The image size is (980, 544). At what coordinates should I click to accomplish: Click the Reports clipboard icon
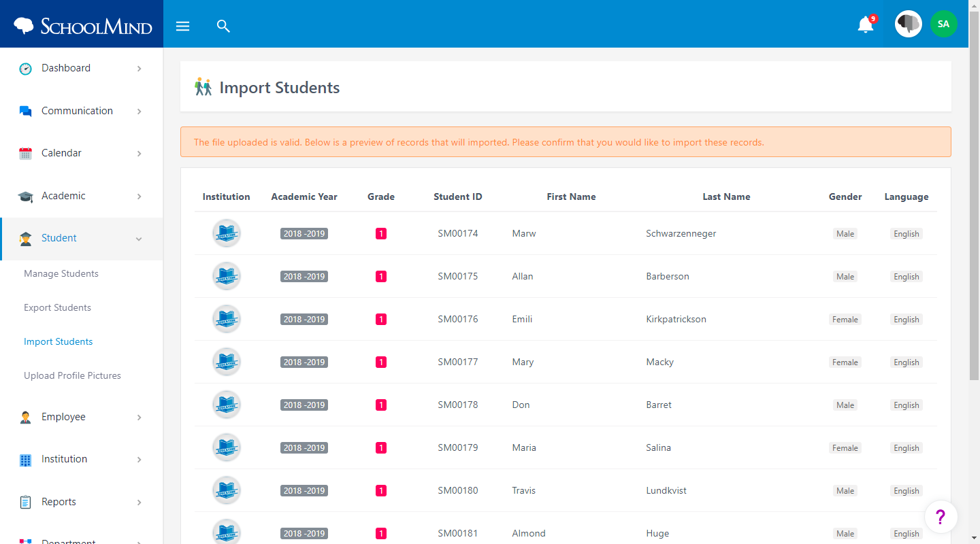tap(25, 502)
